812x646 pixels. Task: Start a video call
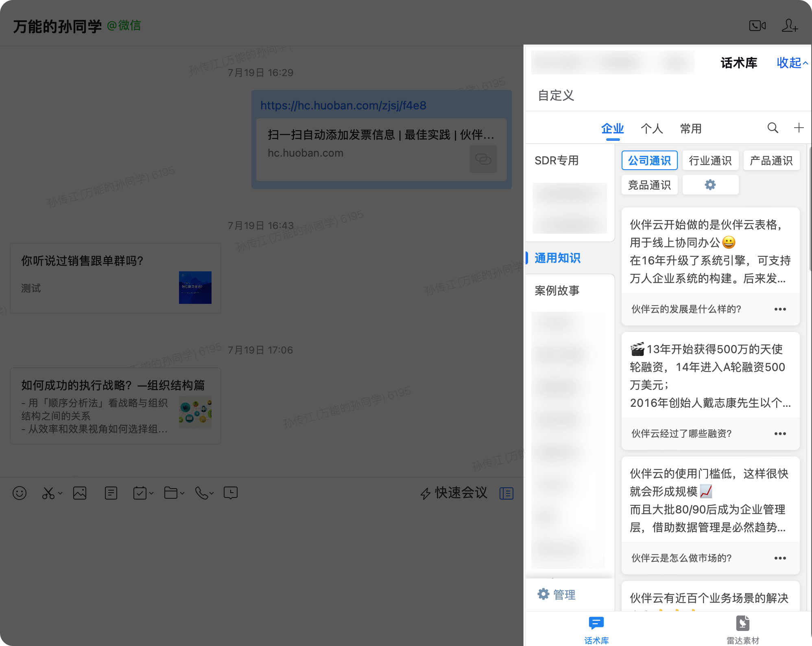point(757,26)
